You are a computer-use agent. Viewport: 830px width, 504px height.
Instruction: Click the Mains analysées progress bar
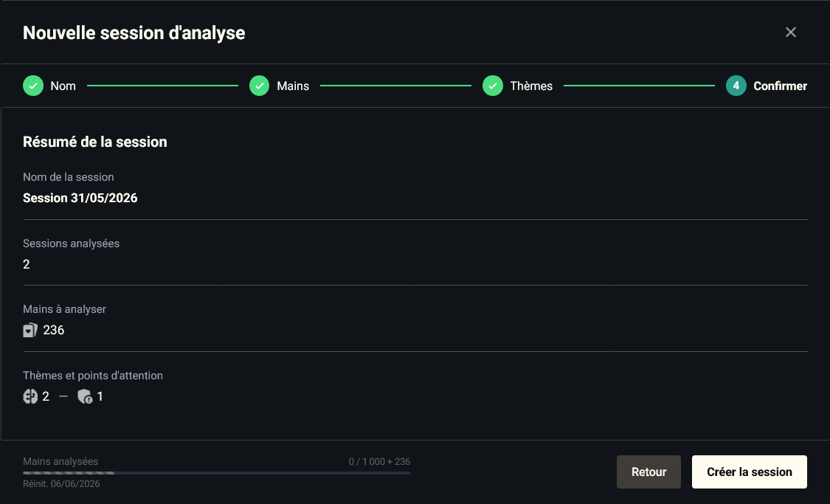[x=216, y=473]
